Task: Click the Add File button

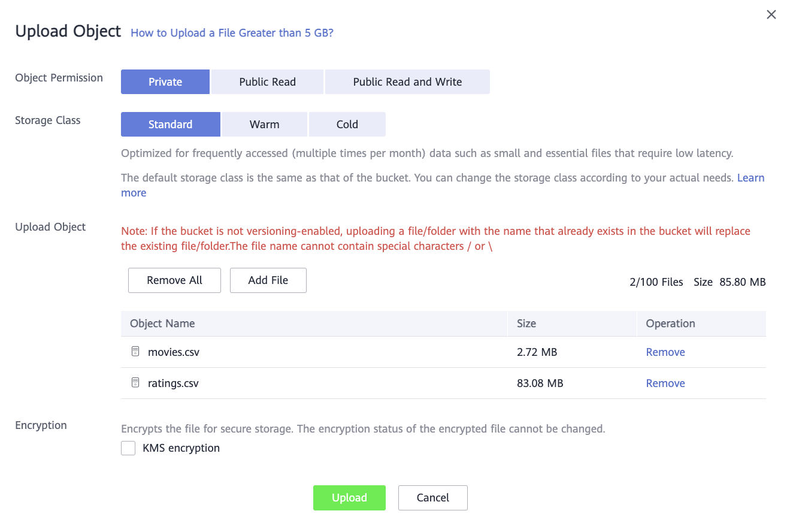Action: click(268, 280)
